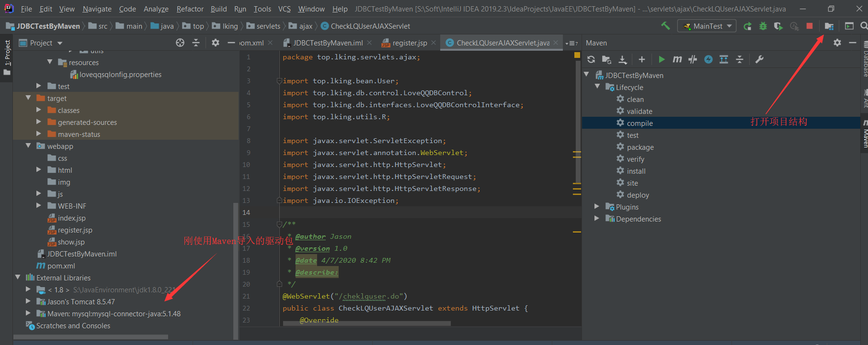Viewport: 868px width, 345px height.
Task: Hide the Maven tool window
Action: tap(853, 43)
